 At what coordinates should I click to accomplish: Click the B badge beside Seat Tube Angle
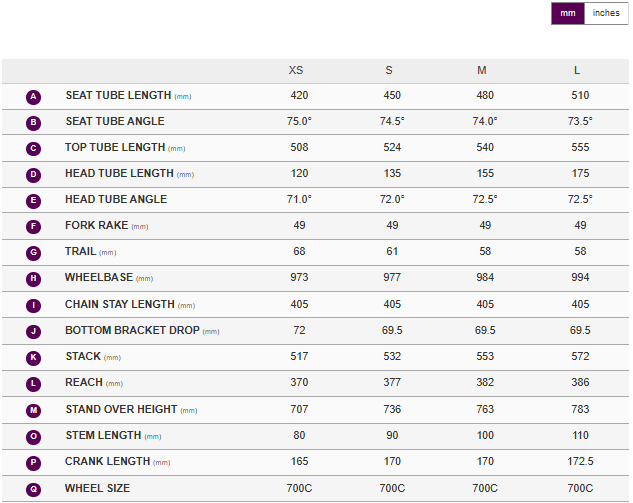(34, 123)
